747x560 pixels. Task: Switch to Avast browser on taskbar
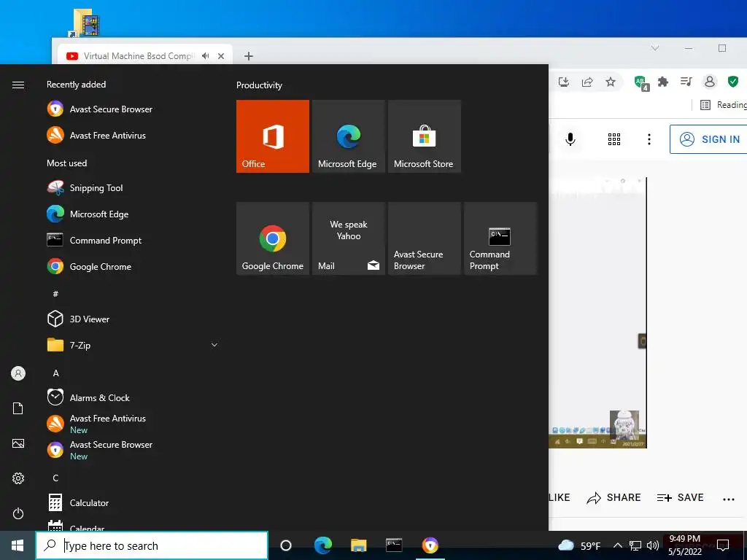click(x=430, y=545)
